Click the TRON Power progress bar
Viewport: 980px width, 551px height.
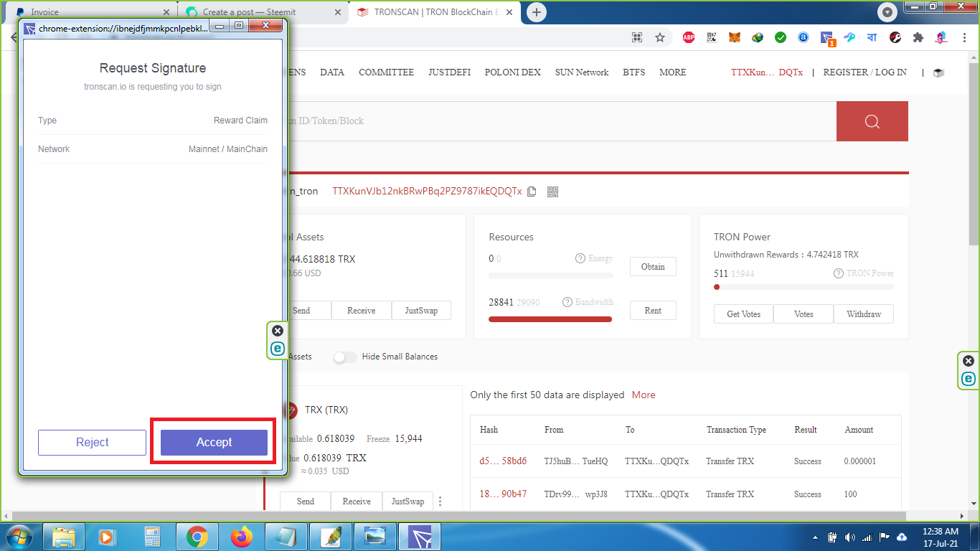click(804, 287)
